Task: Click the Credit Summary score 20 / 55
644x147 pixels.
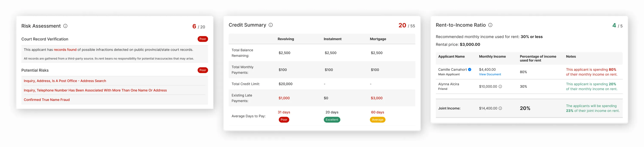Action: (x=407, y=25)
